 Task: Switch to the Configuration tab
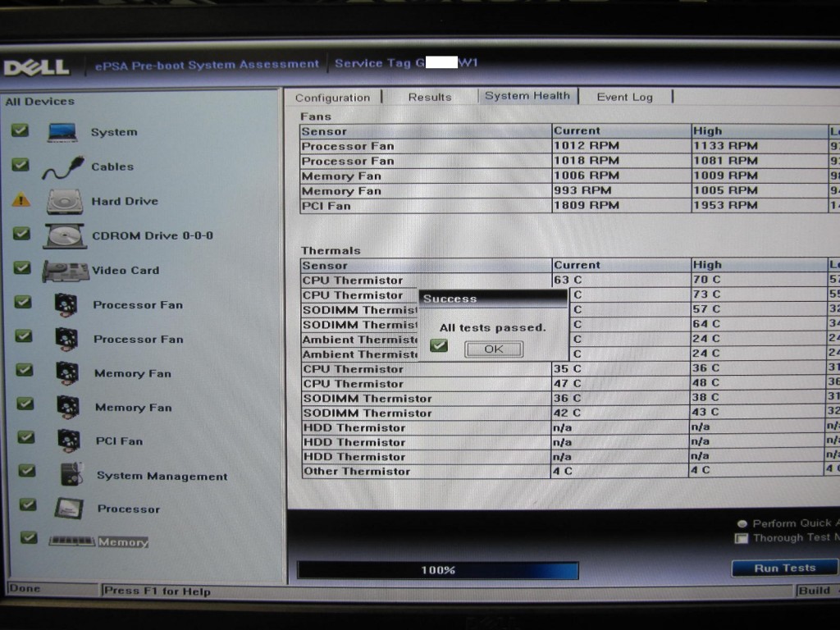pos(332,98)
